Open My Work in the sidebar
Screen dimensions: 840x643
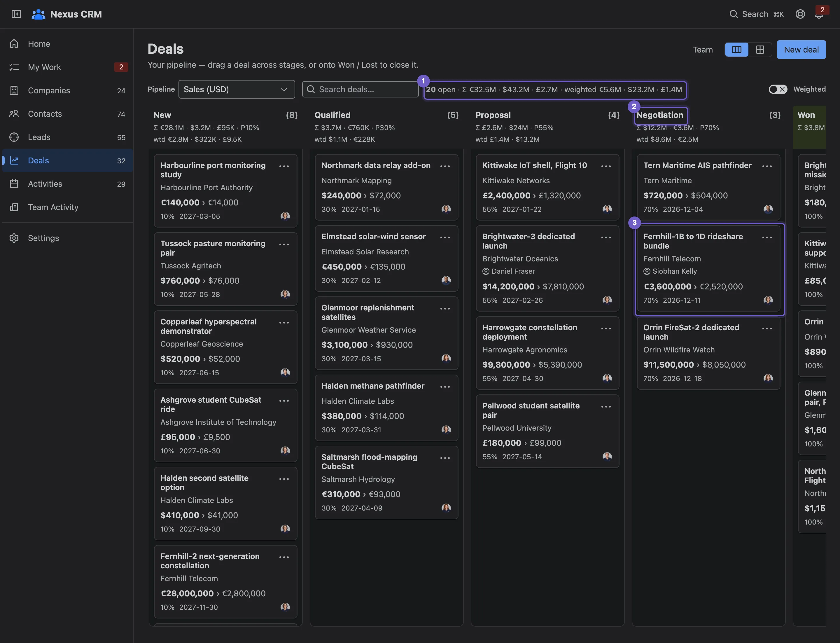[68, 67]
